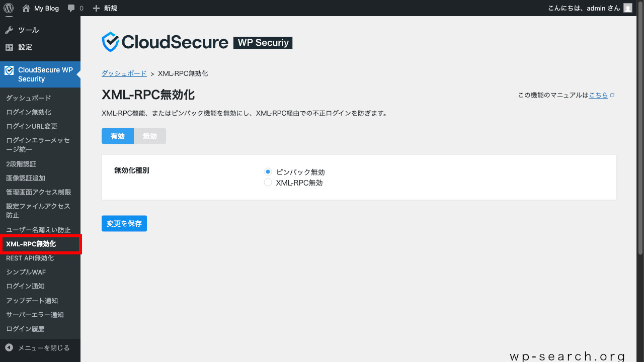Click the CloudSecure shield logo

click(x=111, y=41)
